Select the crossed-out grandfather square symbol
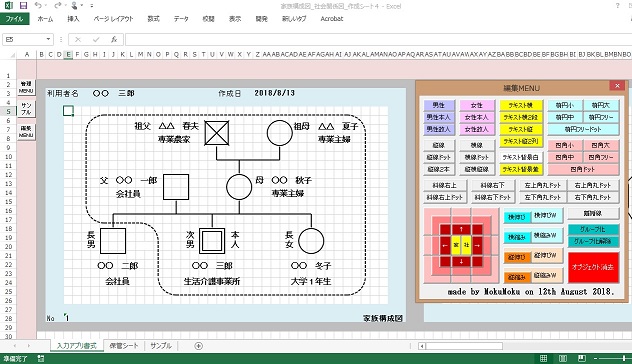The height and width of the screenshot is (364, 632). coord(217,133)
